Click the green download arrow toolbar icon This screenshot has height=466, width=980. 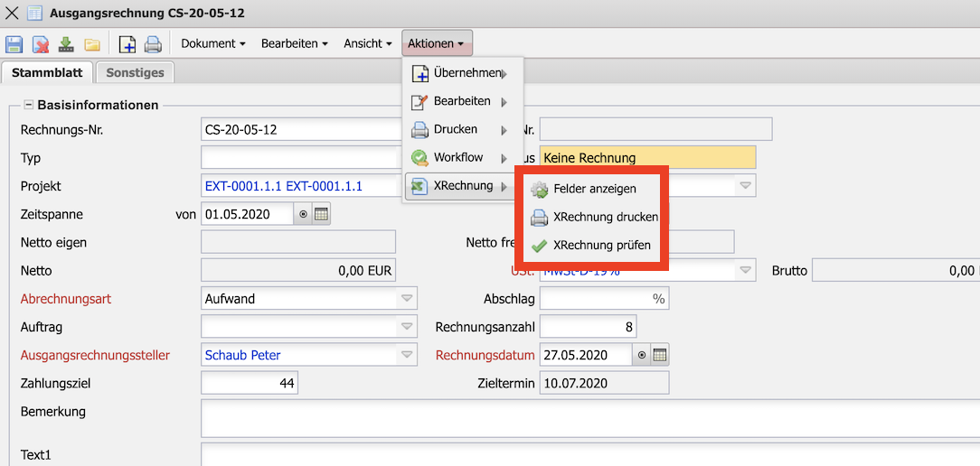(66, 44)
